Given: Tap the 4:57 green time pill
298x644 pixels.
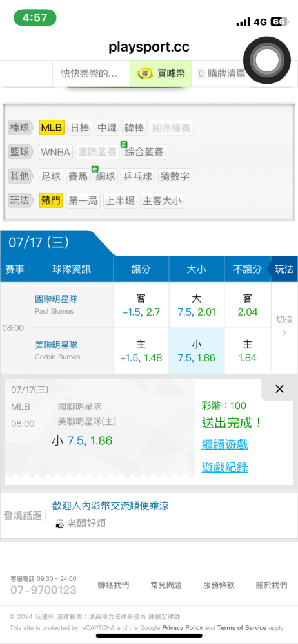Looking at the screenshot, I should pos(35,17).
